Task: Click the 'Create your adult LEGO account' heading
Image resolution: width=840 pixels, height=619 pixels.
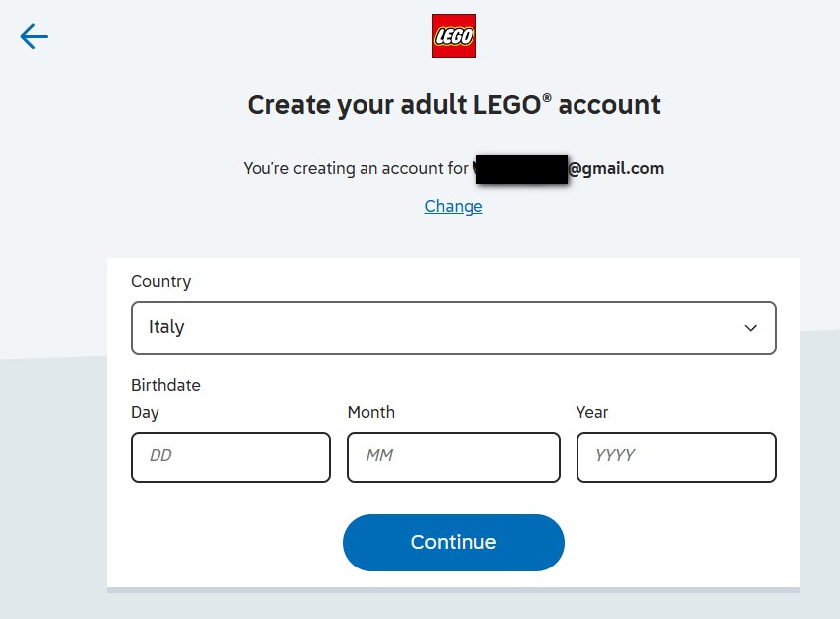Action: coord(453,105)
